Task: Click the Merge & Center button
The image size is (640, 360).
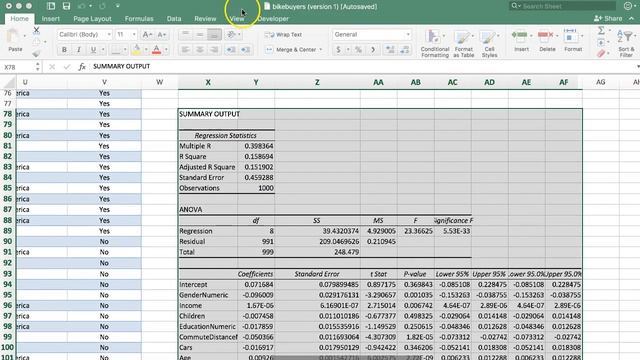Action: (x=291, y=50)
